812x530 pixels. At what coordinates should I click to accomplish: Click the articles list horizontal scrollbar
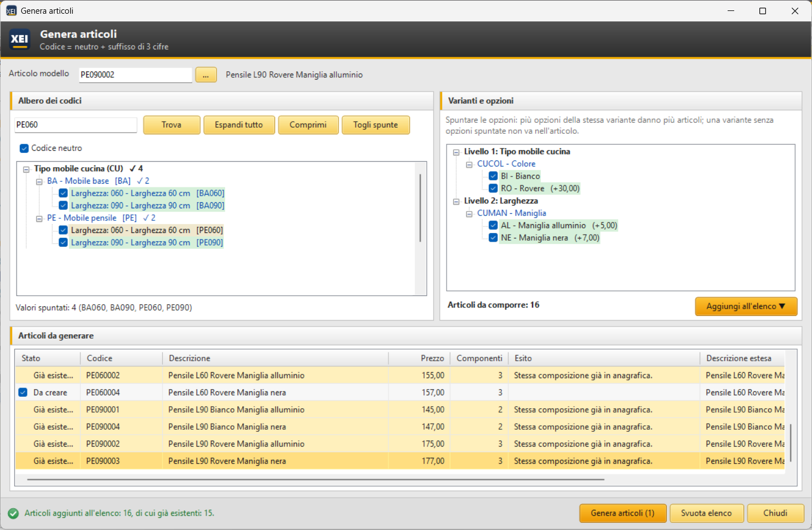coord(316,480)
